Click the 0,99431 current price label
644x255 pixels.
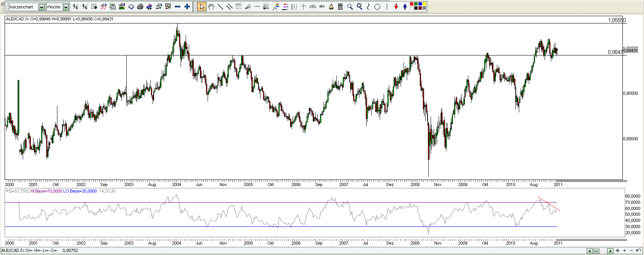[x=630, y=50]
